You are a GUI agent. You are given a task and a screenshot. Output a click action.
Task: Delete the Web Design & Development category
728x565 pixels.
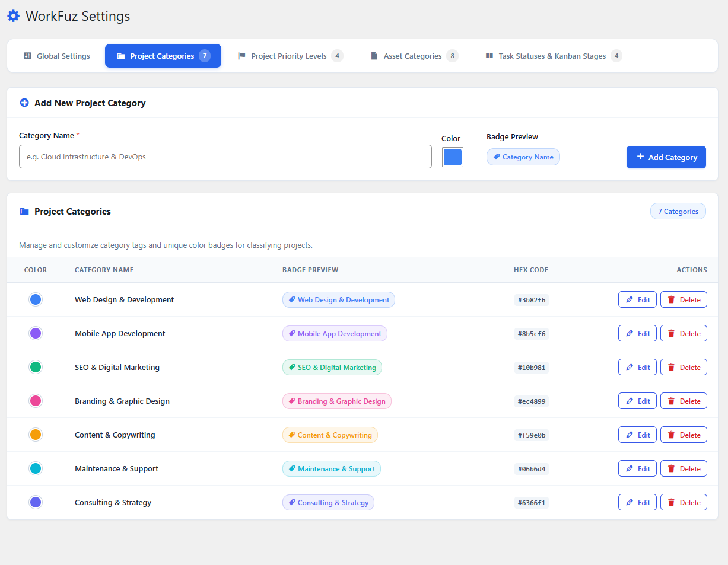(x=684, y=299)
